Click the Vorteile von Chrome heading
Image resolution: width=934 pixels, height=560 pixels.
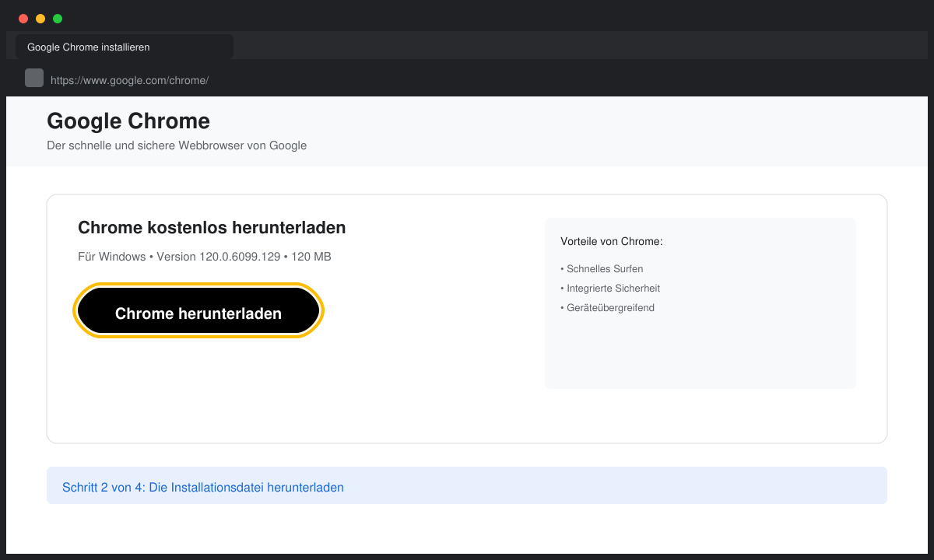[x=612, y=242]
